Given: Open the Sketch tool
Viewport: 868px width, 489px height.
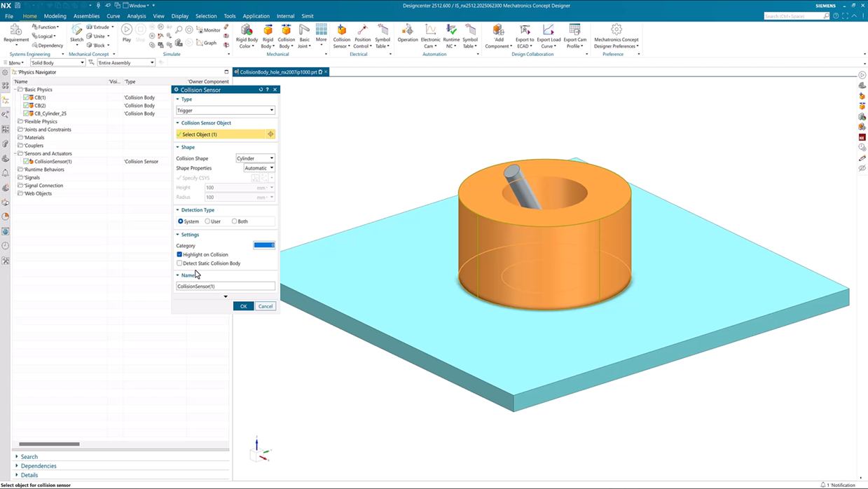Looking at the screenshot, I should (76, 31).
